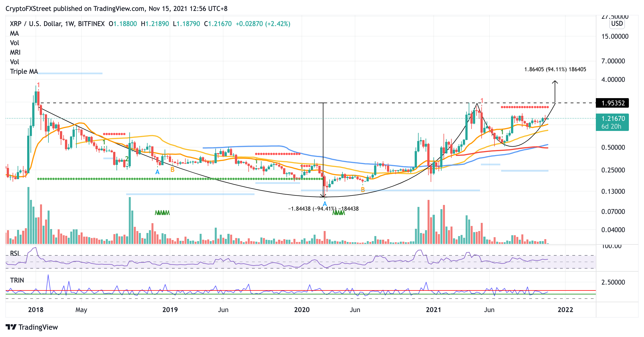Click the red 1 marker at 2018 peak

38,85
